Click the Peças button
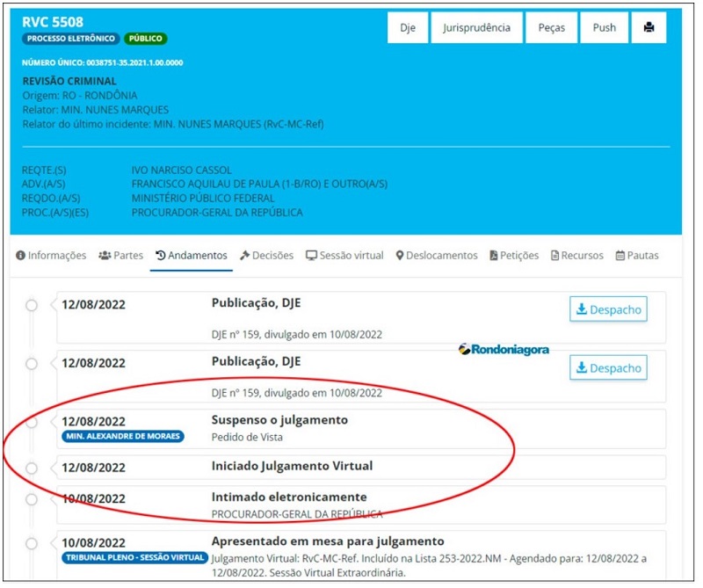The image size is (703, 588). [551, 28]
